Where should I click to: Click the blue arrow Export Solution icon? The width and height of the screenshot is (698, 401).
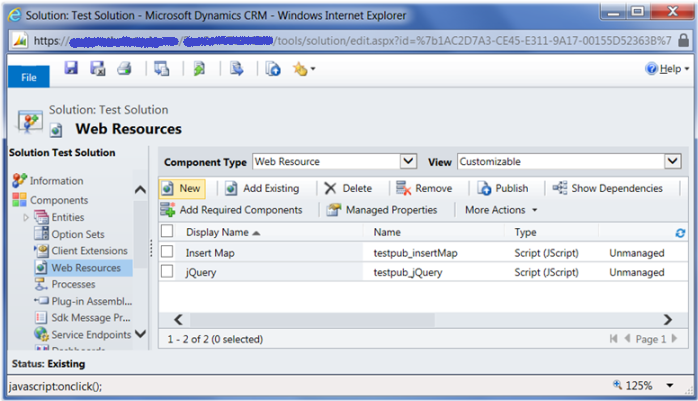tap(236, 69)
